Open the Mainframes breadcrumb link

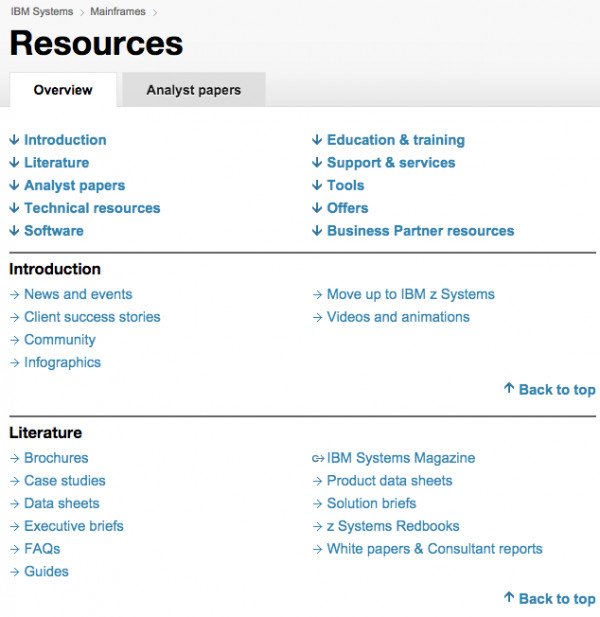click(x=118, y=11)
